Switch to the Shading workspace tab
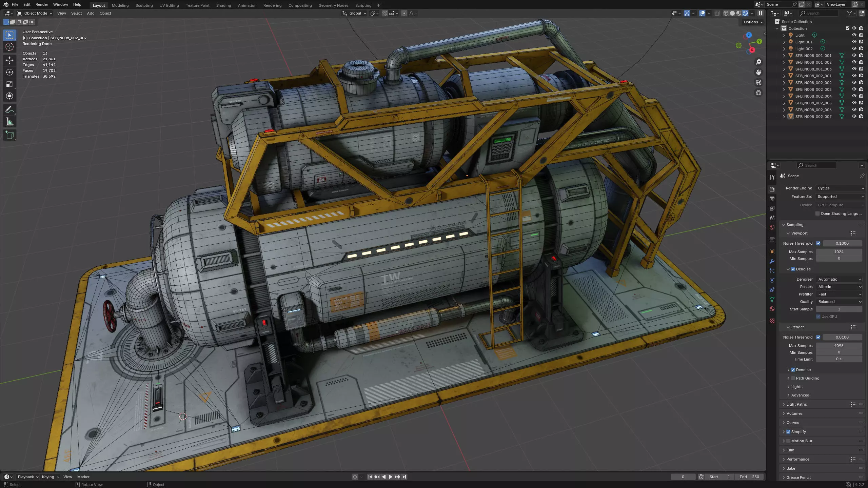This screenshot has height=488, width=868. [223, 5]
